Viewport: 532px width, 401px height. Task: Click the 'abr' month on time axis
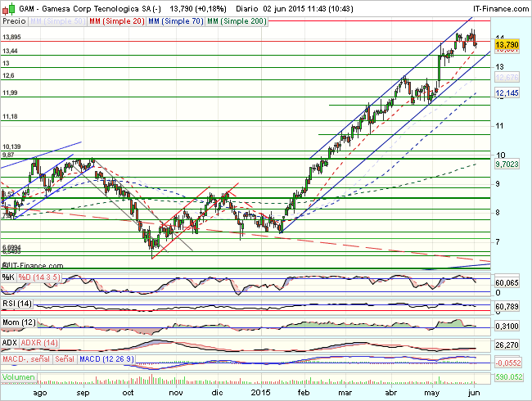click(x=391, y=393)
